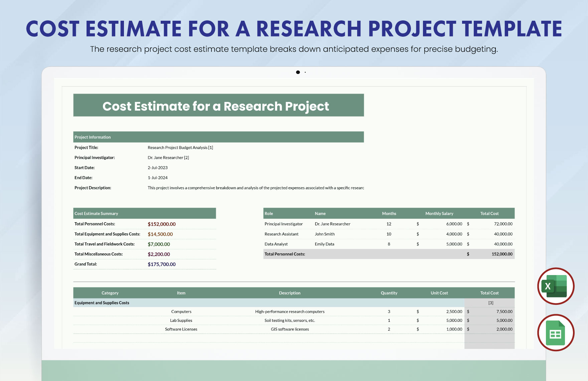Image resolution: width=588 pixels, height=381 pixels.
Task: Select the 'Emily Data' name cell
Action: tap(325, 244)
